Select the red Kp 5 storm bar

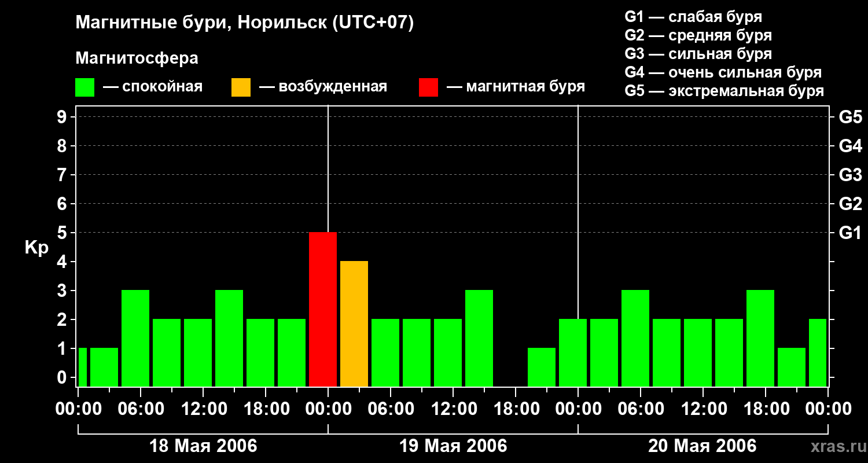323,309
